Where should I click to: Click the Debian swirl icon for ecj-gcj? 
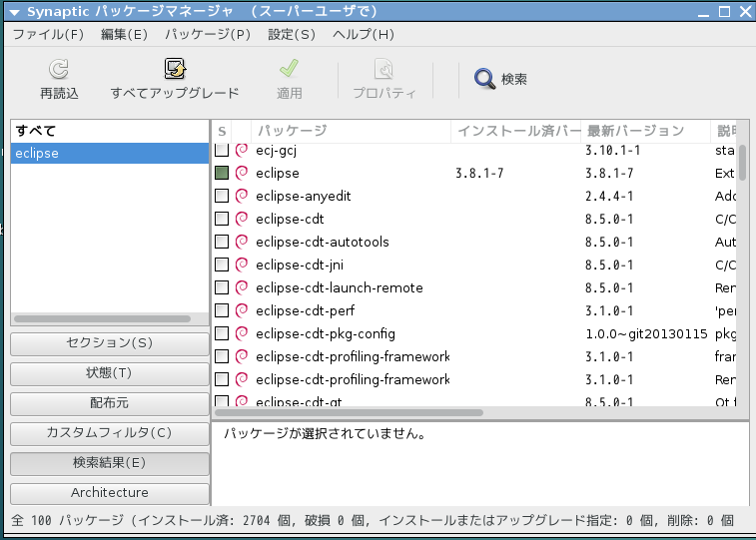242,150
